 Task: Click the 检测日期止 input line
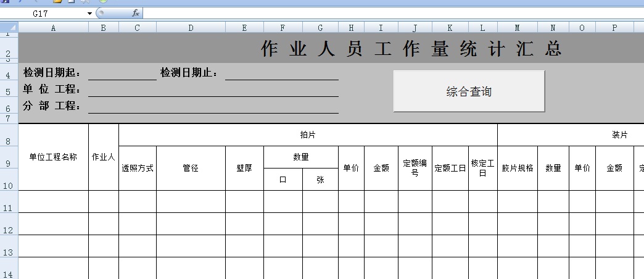point(281,73)
